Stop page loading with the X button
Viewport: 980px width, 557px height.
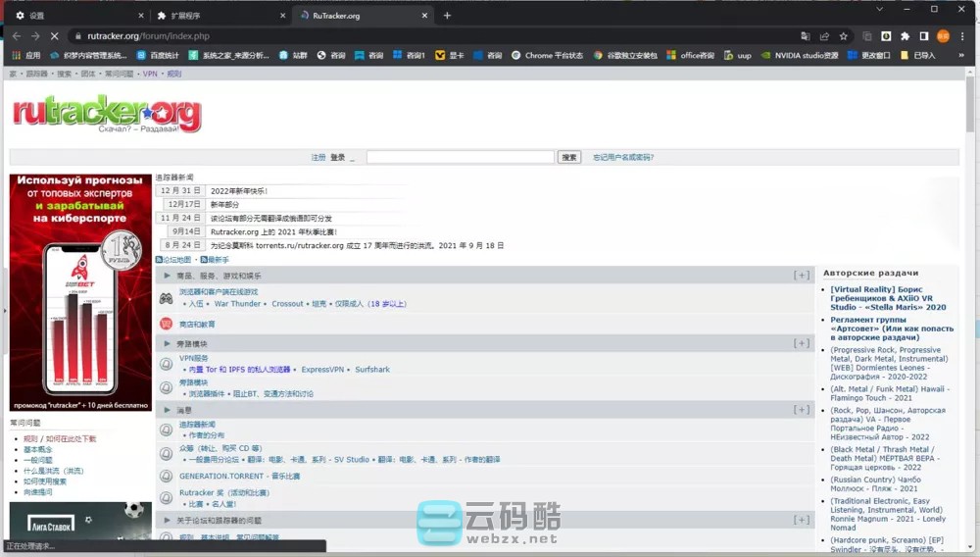(x=55, y=36)
